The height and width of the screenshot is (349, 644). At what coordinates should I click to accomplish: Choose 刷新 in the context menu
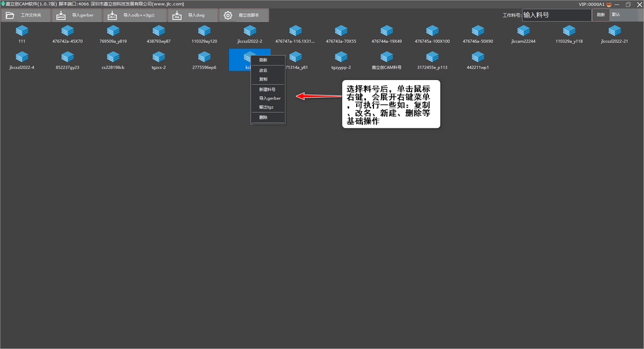268,60
